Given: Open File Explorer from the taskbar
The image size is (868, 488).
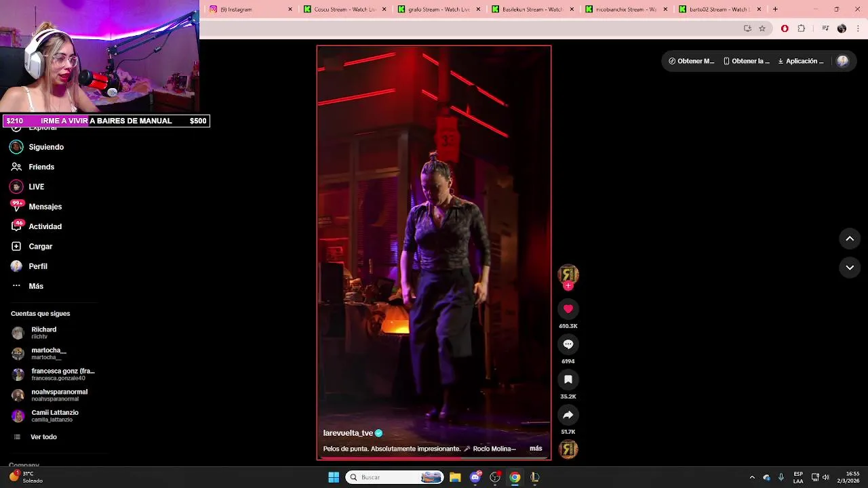Looking at the screenshot, I should 455,477.
